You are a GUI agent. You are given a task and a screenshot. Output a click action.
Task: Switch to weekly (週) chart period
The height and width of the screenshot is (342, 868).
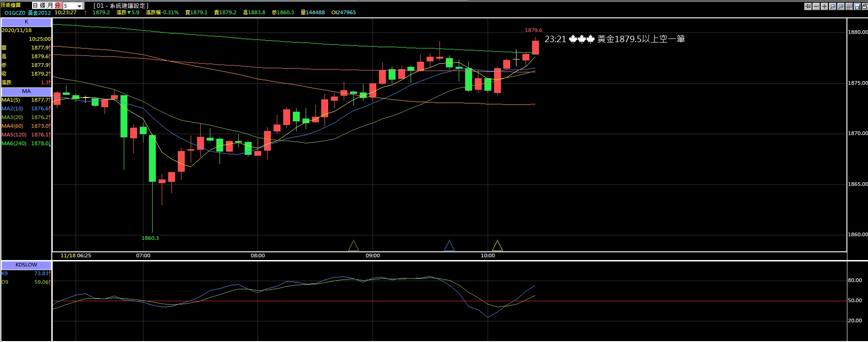[x=43, y=5]
